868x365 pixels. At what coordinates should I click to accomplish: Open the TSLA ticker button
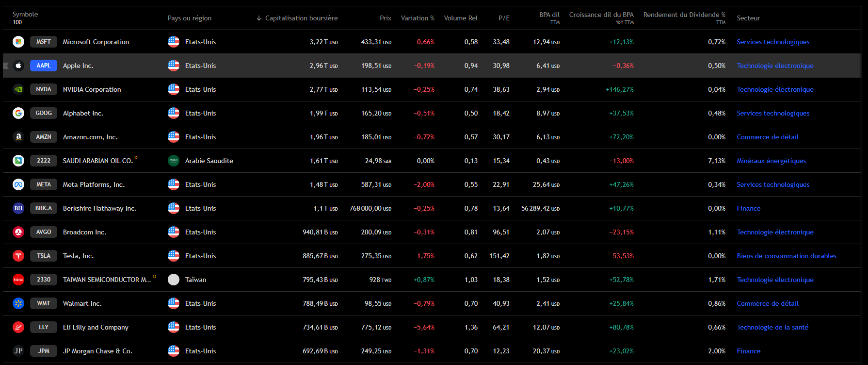(44, 256)
